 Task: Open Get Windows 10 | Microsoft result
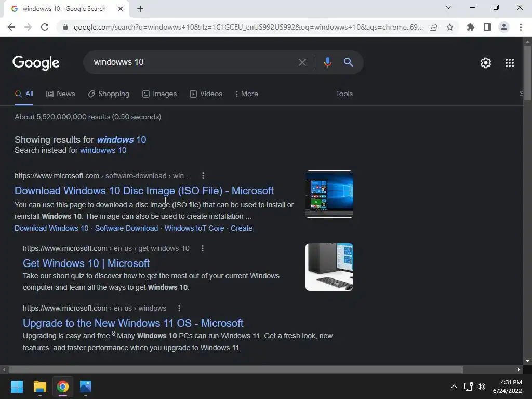pos(86,263)
